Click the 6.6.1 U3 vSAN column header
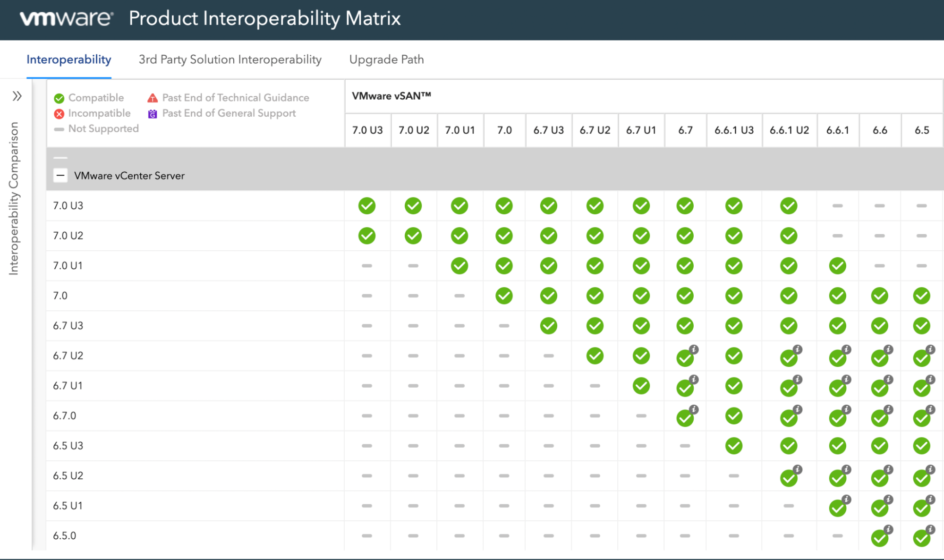944x560 pixels. 734,130
